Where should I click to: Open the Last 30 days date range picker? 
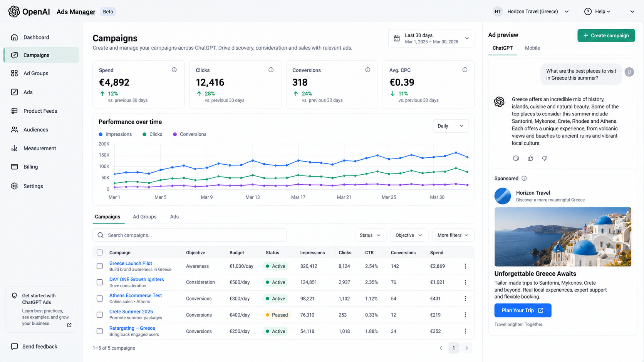pos(431,38)
